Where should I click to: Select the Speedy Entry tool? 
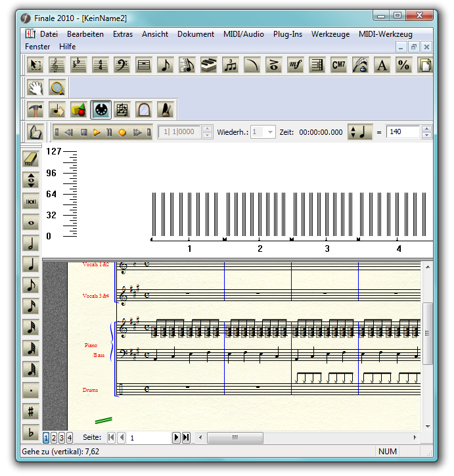[187, 65]
